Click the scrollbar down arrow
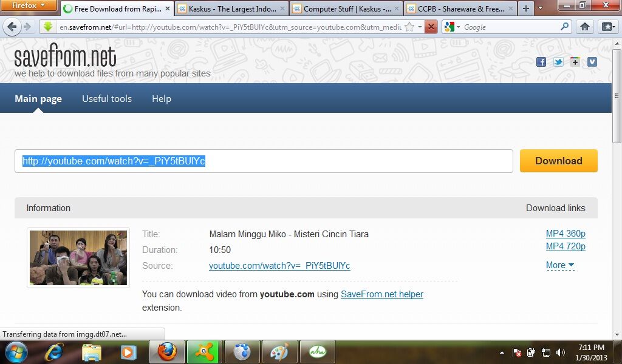This screenshot has height=364, width=622. 617,335
